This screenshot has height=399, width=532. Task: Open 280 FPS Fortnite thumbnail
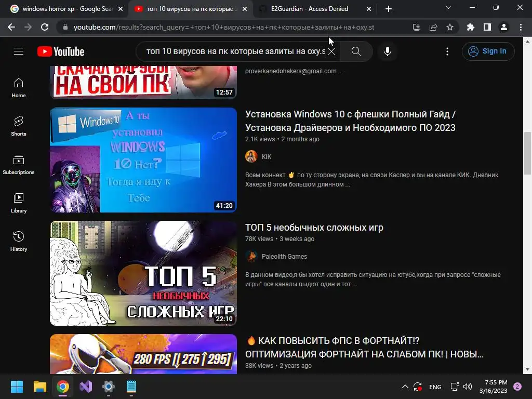143,354
